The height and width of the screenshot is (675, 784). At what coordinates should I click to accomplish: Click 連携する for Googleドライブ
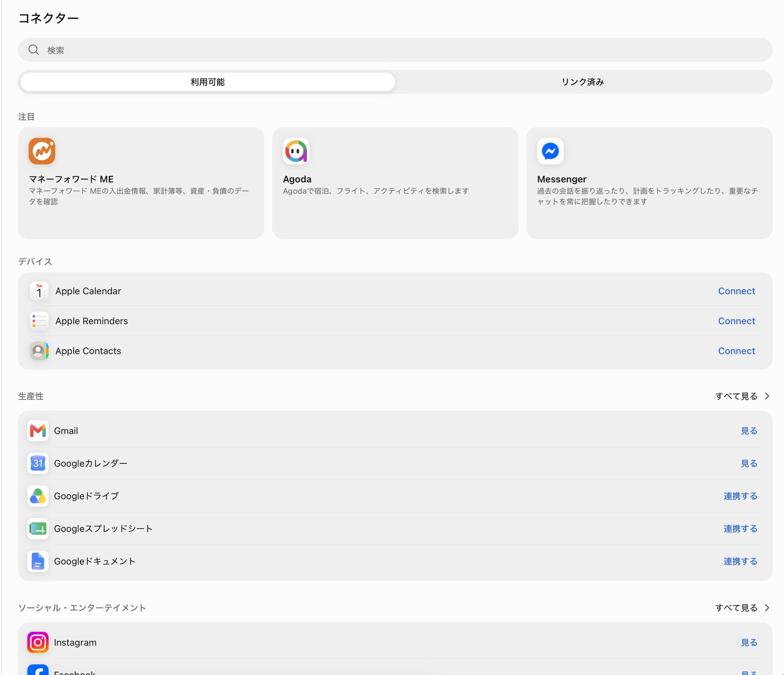(x=740, y=496)
